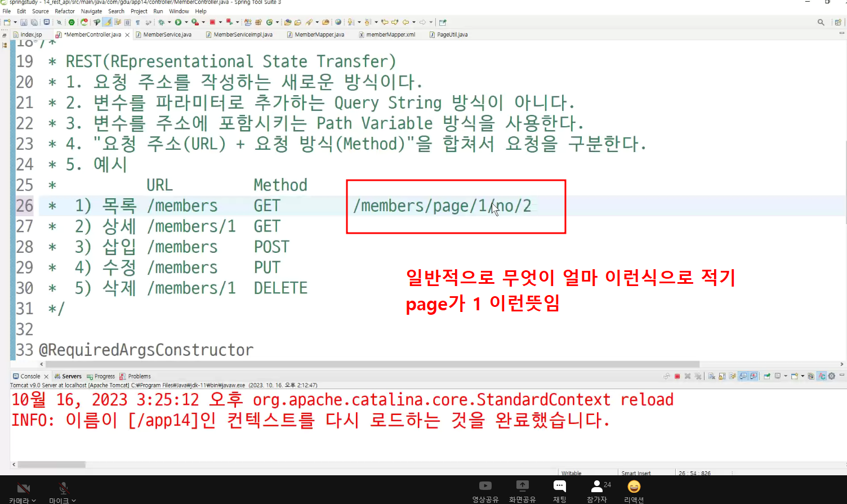
Task: Save the current file with the Save icon
Action: point(24,23)
